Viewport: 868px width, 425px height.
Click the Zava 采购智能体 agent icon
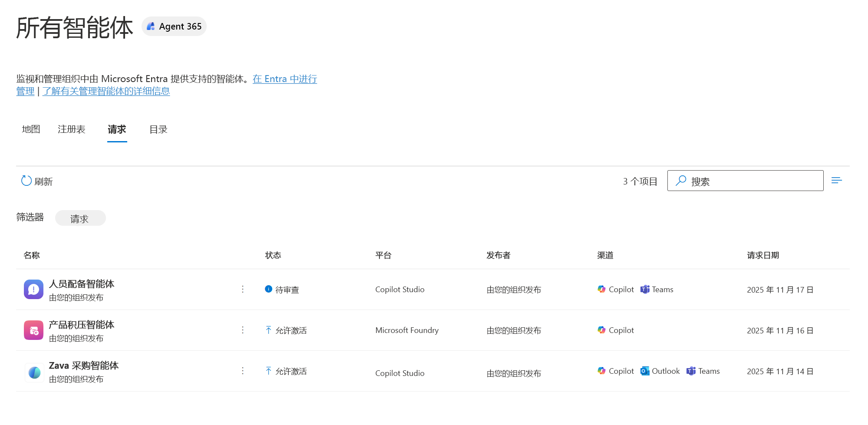tap(34, 372)
